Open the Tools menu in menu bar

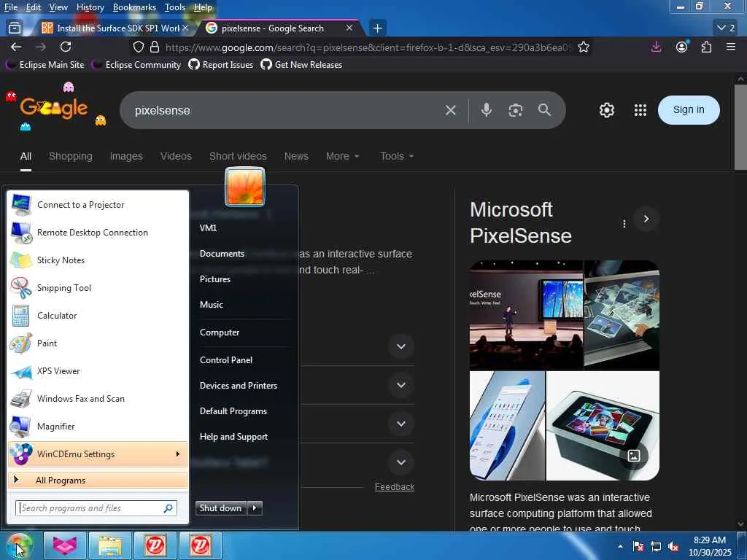coord(175,7)
